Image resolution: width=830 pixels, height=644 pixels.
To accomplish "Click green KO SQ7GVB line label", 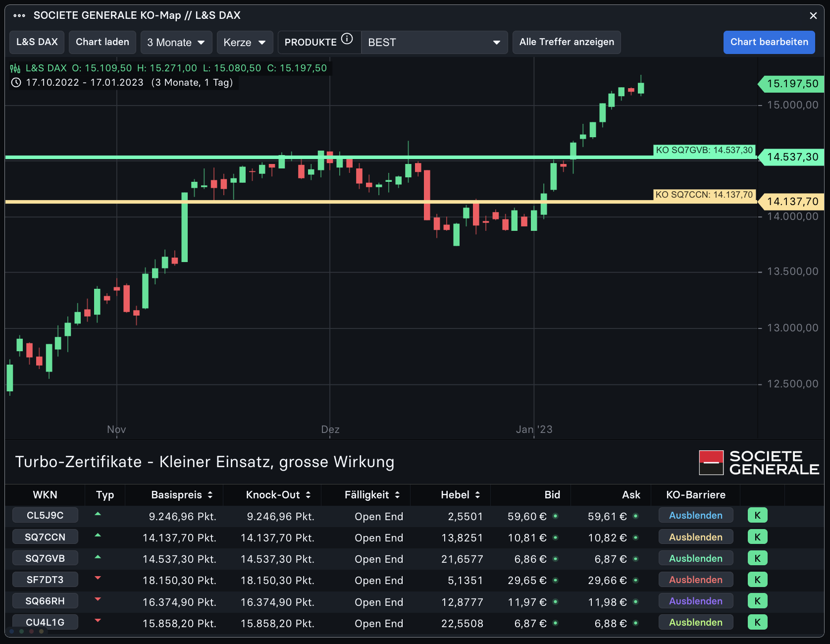I will (x=704, y=150).
